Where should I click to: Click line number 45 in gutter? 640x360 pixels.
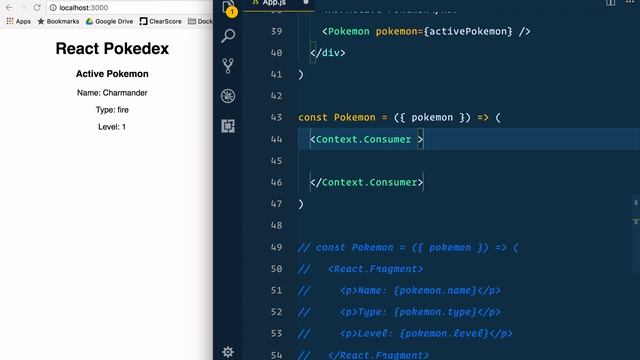pyautogui.click(x=276, y=161)
